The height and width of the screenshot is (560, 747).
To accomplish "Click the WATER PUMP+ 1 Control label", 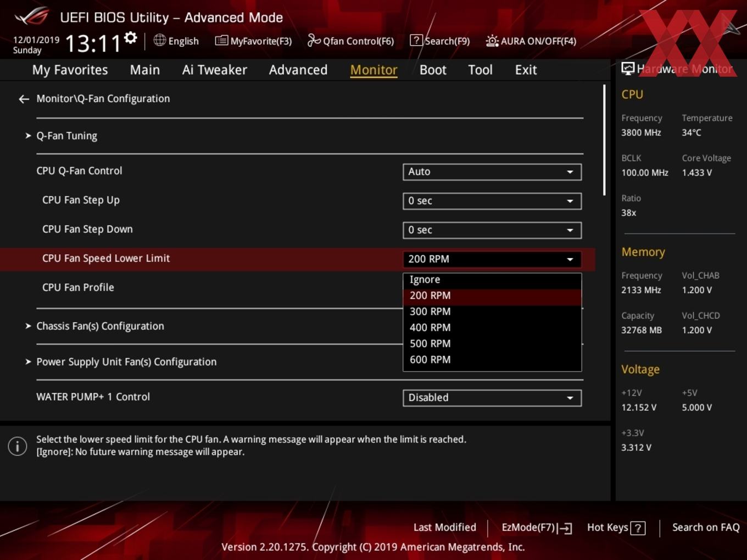I will coord(93,397).
